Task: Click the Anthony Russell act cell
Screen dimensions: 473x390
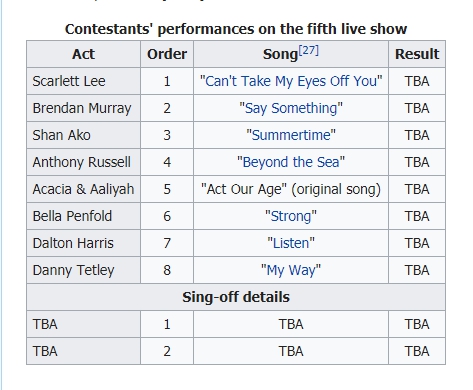Action: point(84,162)
